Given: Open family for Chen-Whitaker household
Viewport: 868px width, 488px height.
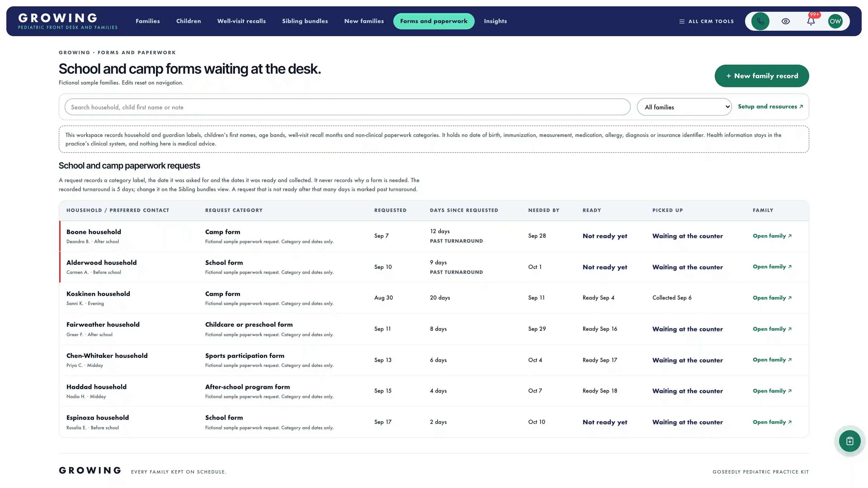Looking at the screenshot, I should (x=772, y=360).
